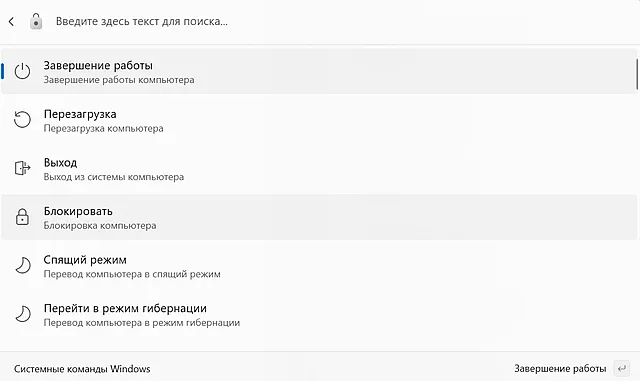
Task: Choose the Выход list entry
Action: tap(319, 169)
